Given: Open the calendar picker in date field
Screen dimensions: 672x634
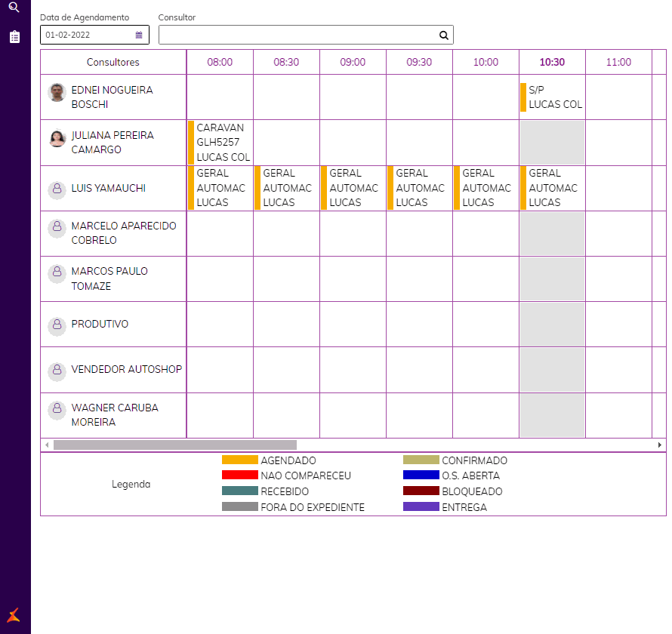Looking at the screenshot, I should pos(139,35).
